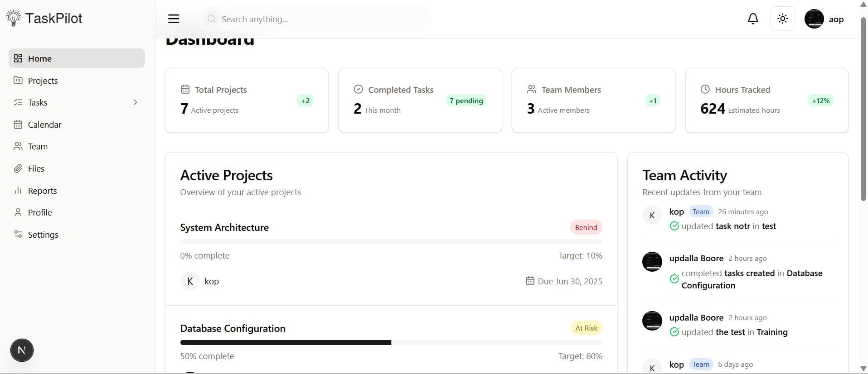The width and height of the screenshot is (868, 374).
Task: Click Team badge next to 26 minutes ago
Action: [701, 211]
